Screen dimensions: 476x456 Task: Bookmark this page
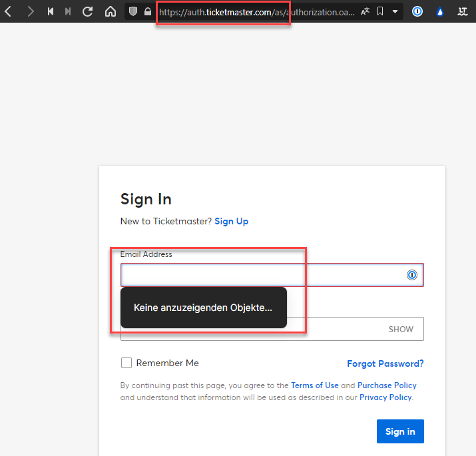pyautogui.click(x=380, y=11)
